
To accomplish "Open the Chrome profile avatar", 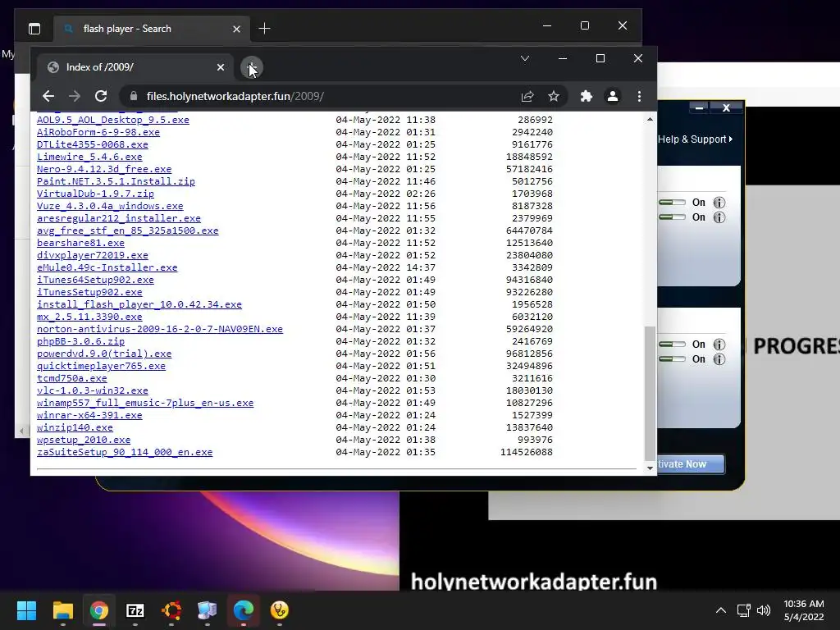I will pos(612,97).
